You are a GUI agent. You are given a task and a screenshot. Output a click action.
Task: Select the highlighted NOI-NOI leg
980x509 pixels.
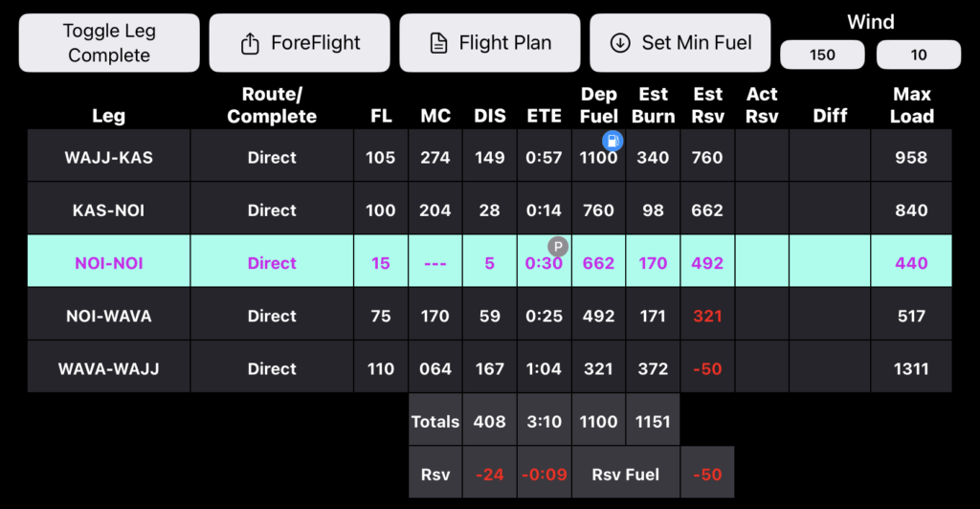[109, 263]
